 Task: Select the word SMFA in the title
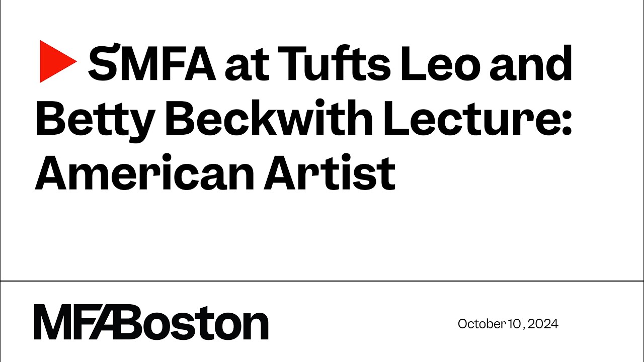152,63
